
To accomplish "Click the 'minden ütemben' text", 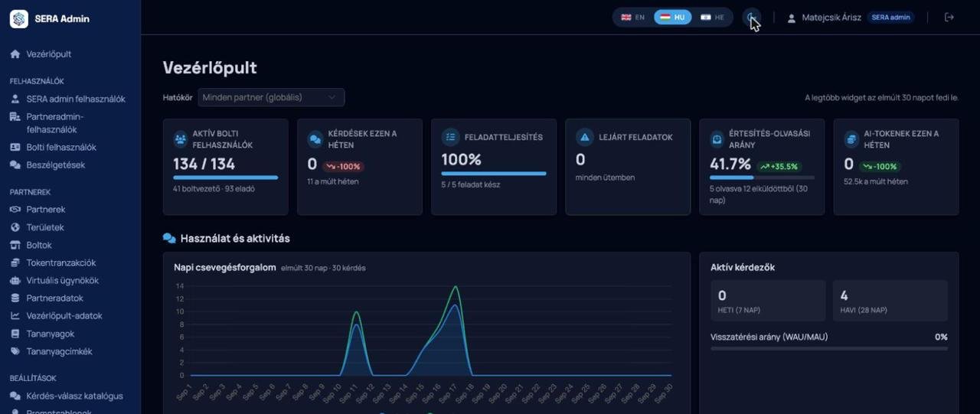I will coord(605,178).
